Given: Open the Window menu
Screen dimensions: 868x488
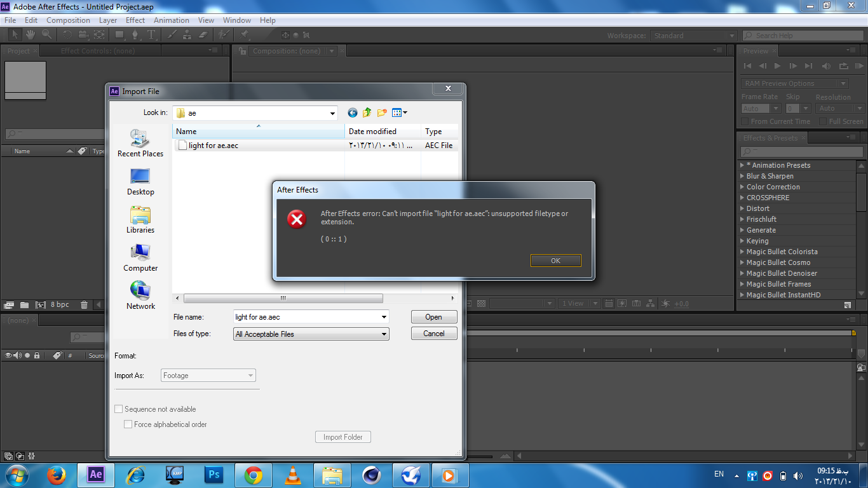Looking at the screenshot, I should point(237,20).
